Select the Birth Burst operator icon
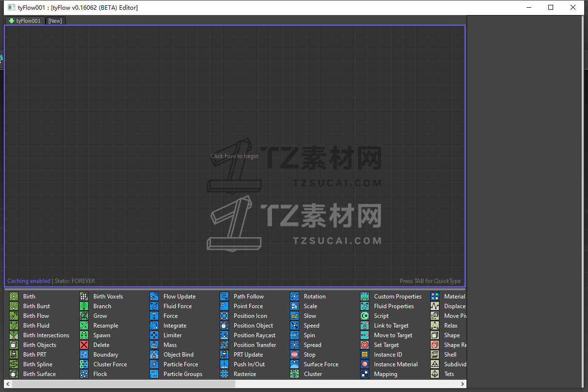Screen dimensions: 588x392 pos(14,306)
